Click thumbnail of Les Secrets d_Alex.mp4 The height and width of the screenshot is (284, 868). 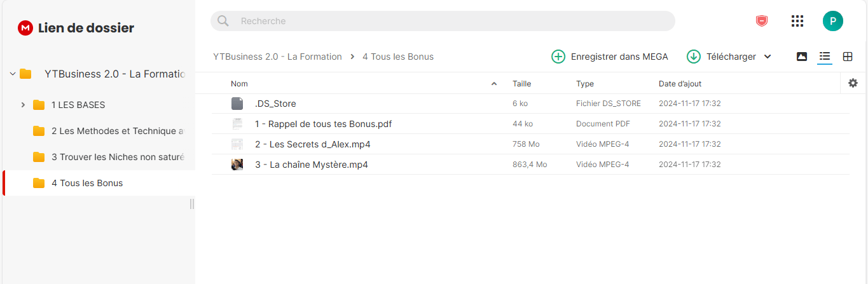237,144
